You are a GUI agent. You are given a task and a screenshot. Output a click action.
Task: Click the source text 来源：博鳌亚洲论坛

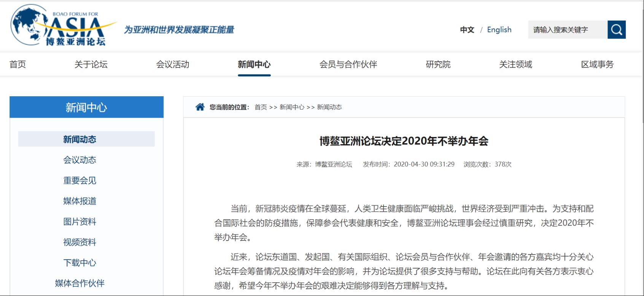324,164
